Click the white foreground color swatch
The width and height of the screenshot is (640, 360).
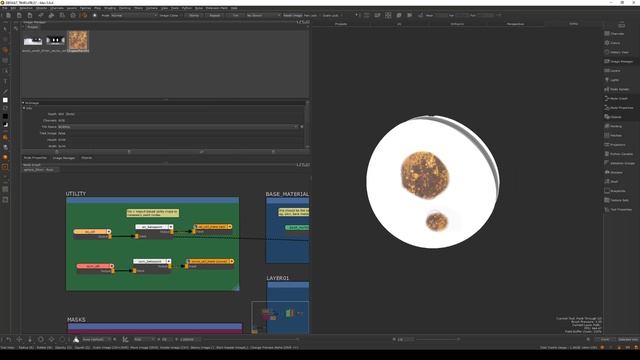[5, 100]
